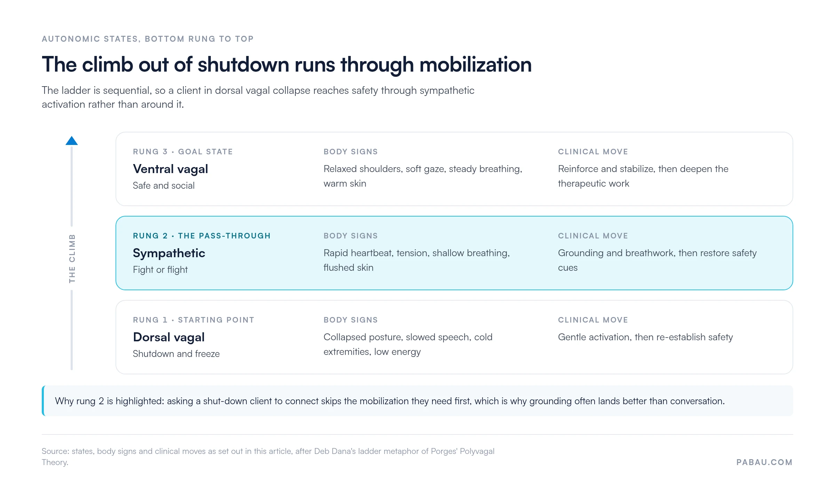Click 'Autonomic States' overline heading
Viewport: 835px width, 504px height.
pos(148,39)
